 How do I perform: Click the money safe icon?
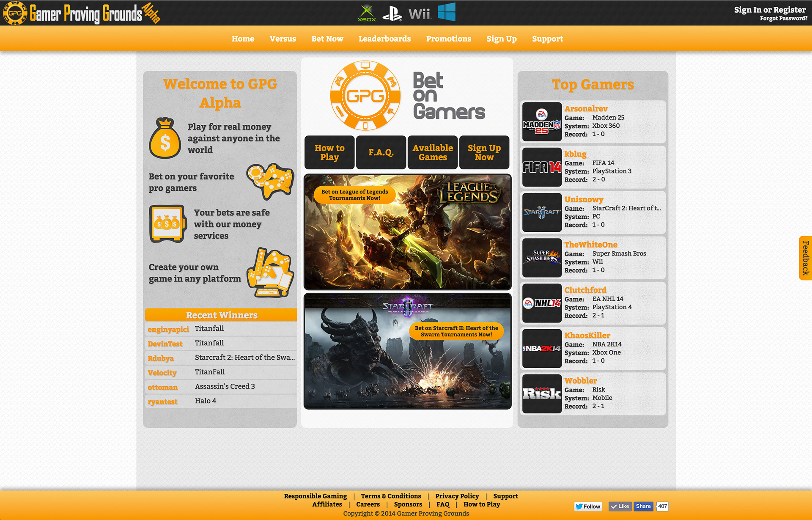(168, 224)
